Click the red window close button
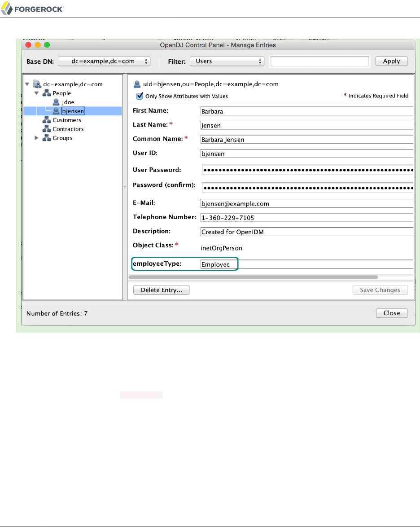Image resolution: width=420 pixels, height=527 pixels. [x=28, y=45]
